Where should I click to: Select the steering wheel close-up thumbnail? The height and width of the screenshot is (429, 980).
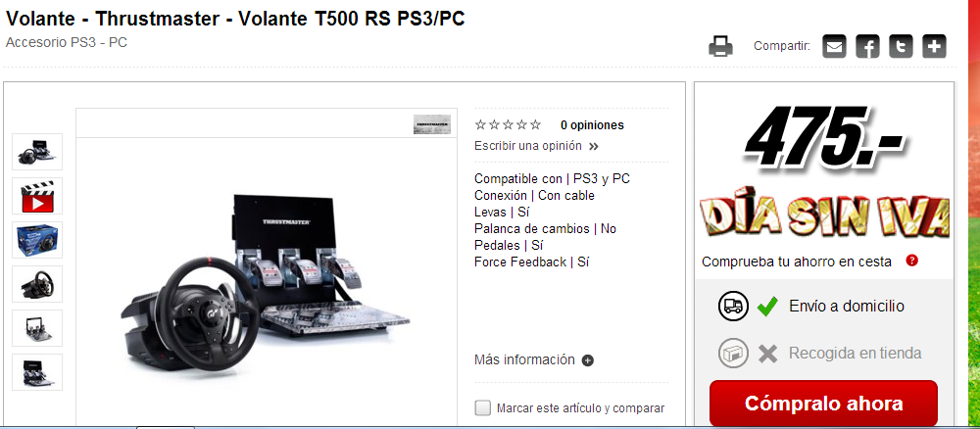click(37, 284)
